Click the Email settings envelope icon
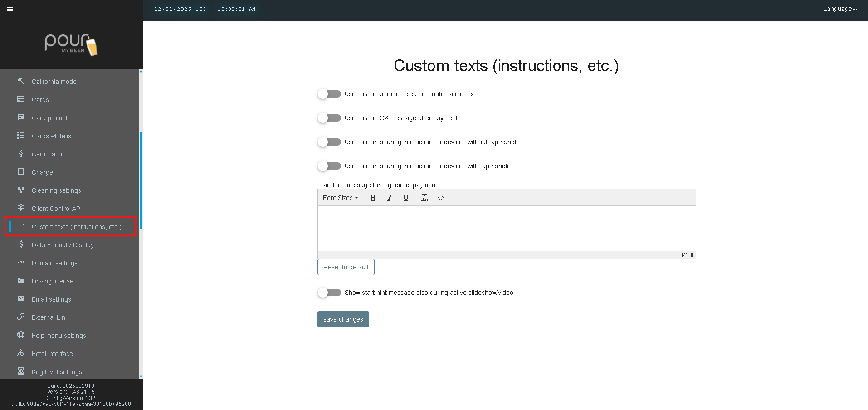868x410 pixels. click(21, 299)
